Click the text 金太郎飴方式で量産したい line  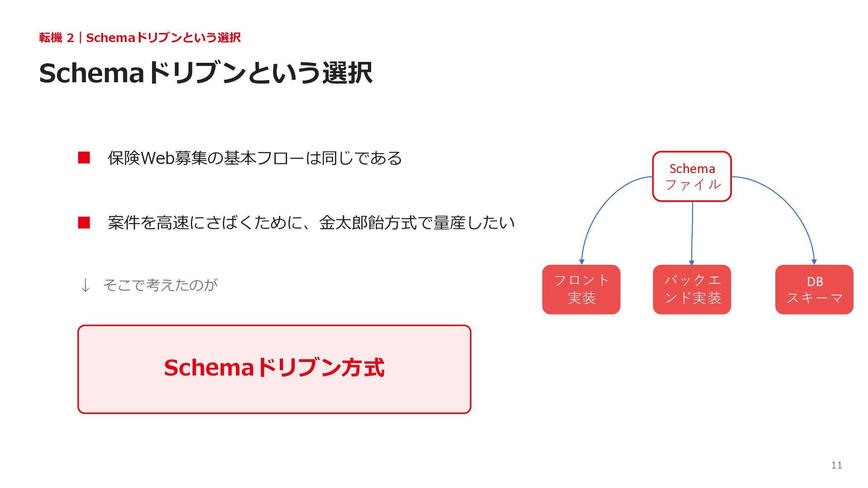pyautogui.click(x=311, y=223)
